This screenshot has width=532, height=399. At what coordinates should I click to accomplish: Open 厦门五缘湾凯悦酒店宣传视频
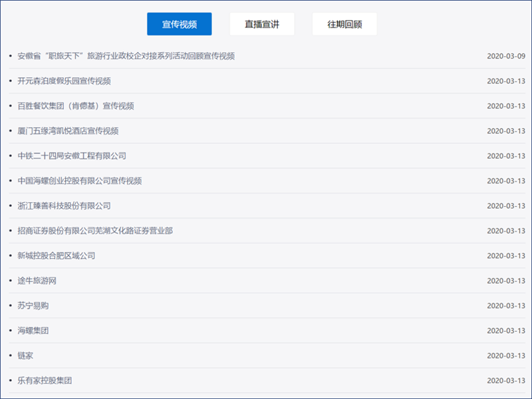click(x=68, y=131)
